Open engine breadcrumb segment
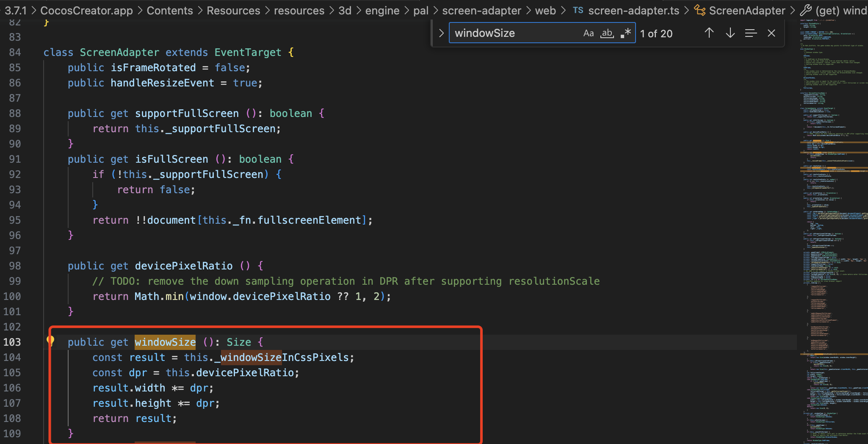The height and width of the screenshot is (444, 868). pos(382,11)
